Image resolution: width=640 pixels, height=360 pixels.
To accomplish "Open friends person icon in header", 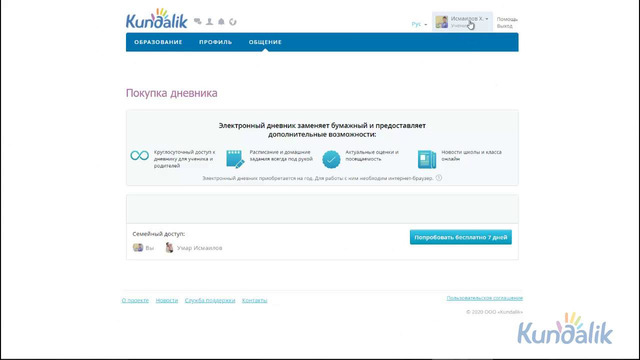I will 209,22.
